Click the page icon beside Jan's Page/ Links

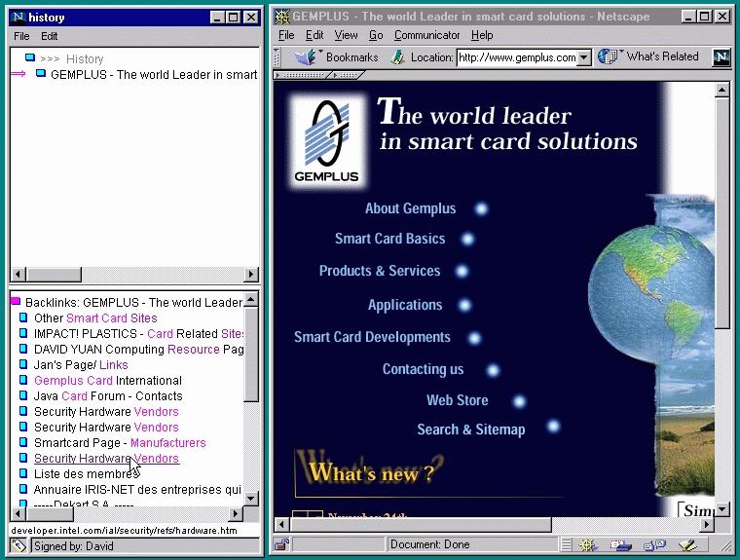23,364
